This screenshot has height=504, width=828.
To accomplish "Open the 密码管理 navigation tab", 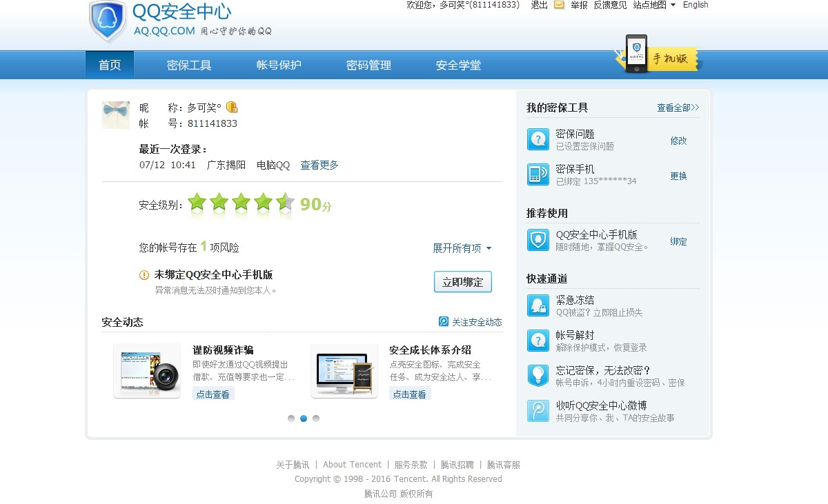I will click(368, 65).
